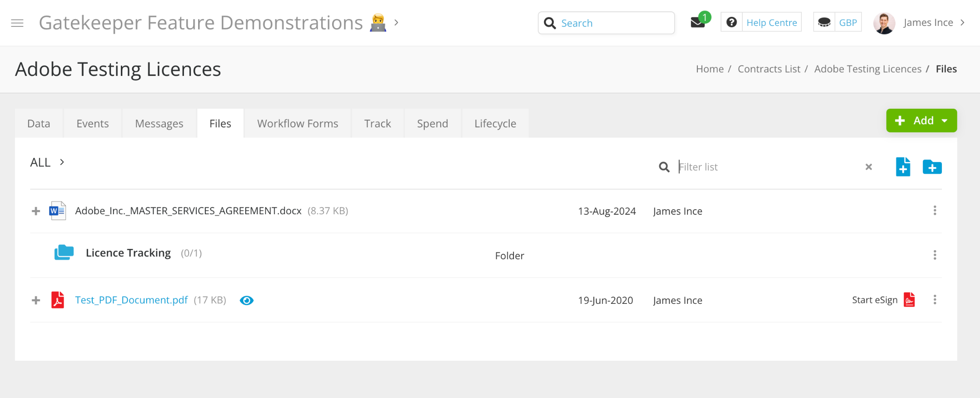This screenshot has height=398, width=980.
Task: Open options for Adobe master services agreement
Action: tap(935, 211)
